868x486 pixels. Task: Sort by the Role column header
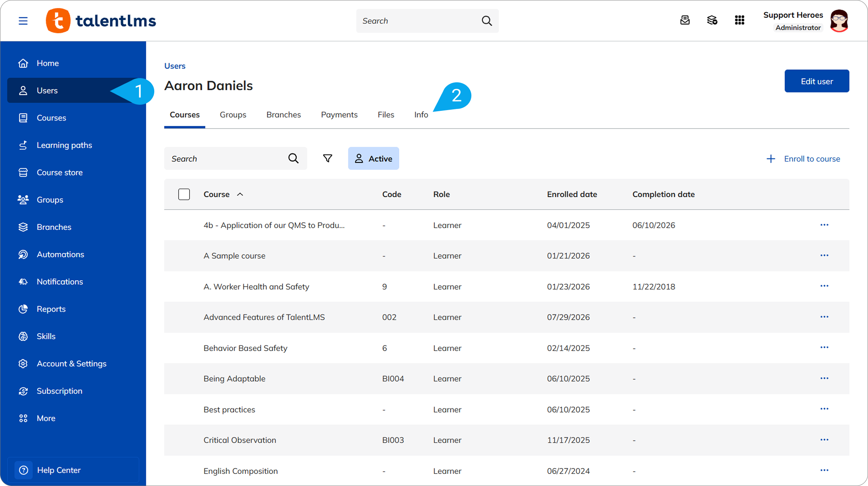click(x=441, y=194)
